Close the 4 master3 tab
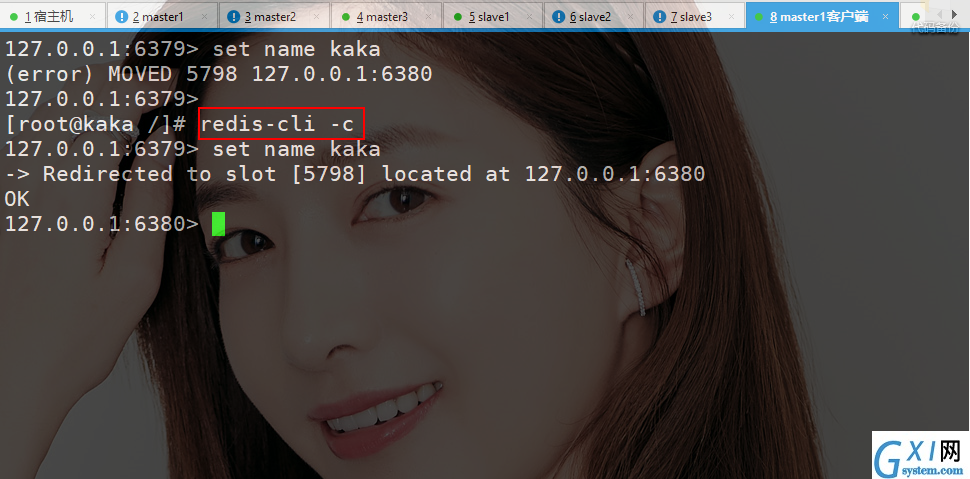Viewport: 970px width, 479px height. (429, 17)
